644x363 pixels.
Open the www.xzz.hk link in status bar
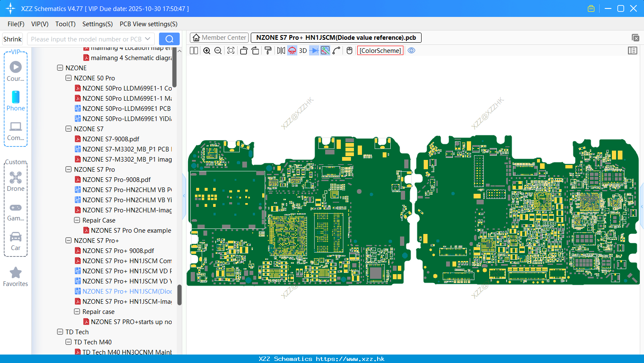click(350, 359)
